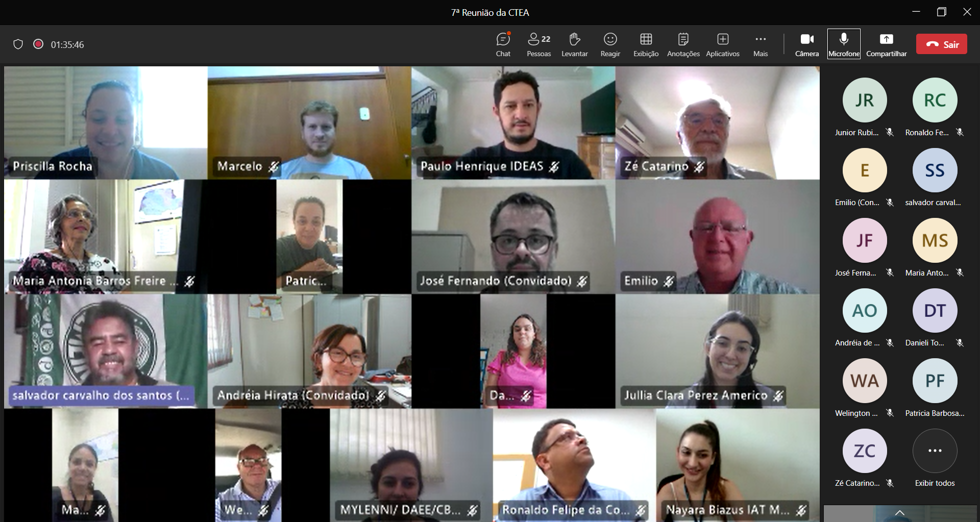Click the red recording indicator
980x522 pixels.
[x=38, y=44]
